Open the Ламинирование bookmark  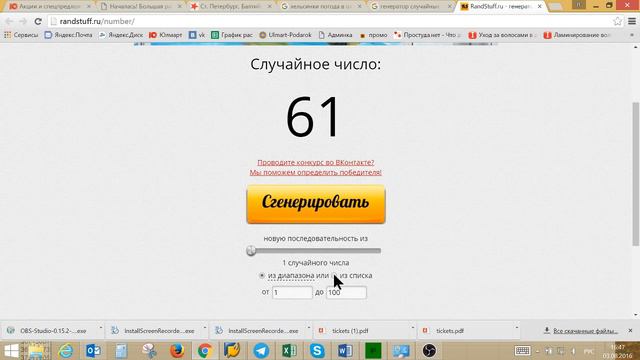578,35
